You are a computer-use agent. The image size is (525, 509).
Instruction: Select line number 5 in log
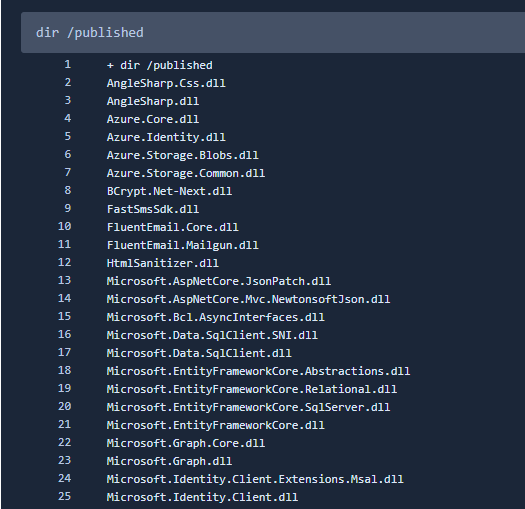(x=68, y=136)
